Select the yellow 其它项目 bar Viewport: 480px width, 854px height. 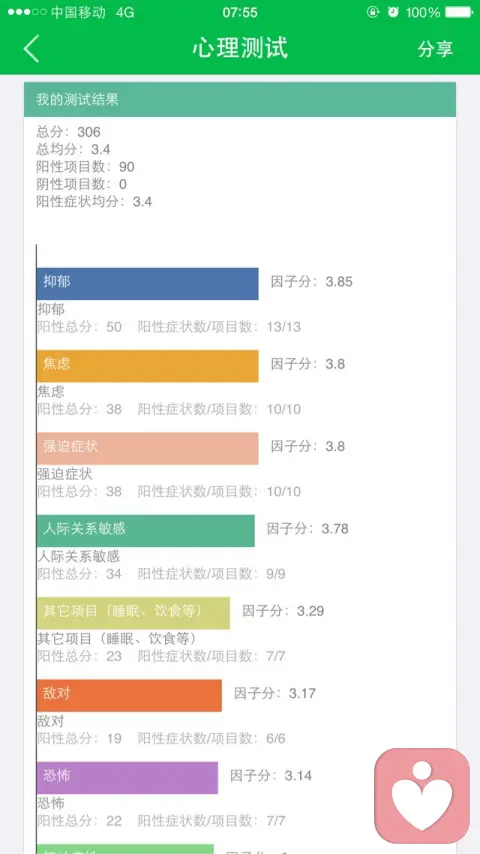click(x=133, y=613)
